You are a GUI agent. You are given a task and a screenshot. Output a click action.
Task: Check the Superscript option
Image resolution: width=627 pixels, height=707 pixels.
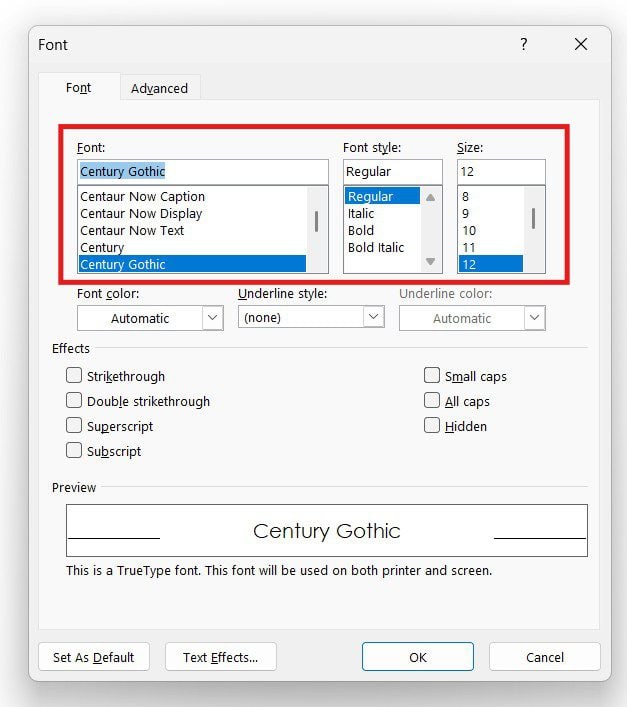tap(74, 425)
